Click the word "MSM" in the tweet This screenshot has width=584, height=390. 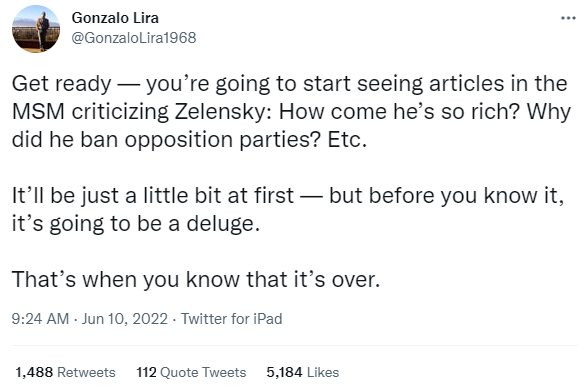[x=38, y=112]
